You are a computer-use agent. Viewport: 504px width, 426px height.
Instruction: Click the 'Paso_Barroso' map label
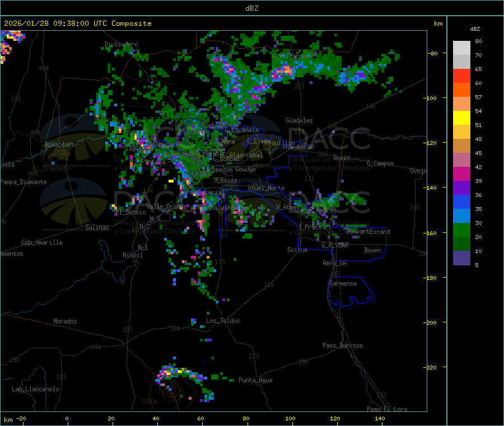pos(343,345)
